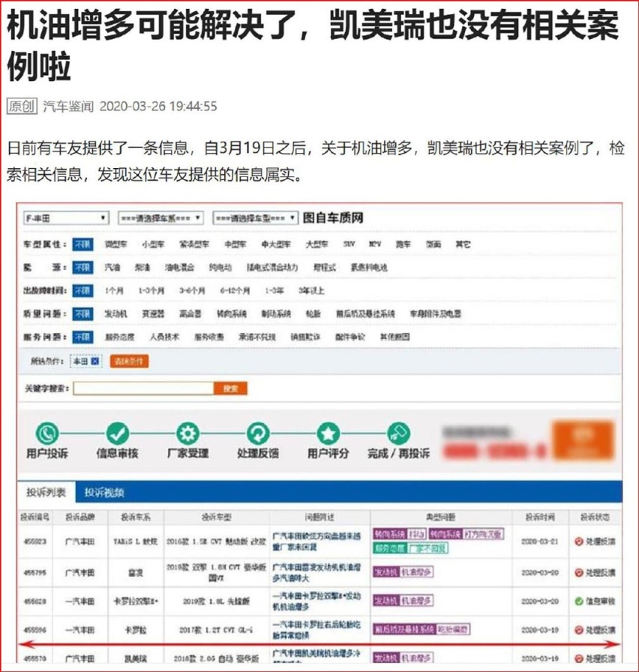Choose 油电混合 energy type
This screenshot has width=639, height=672.
[x=179, y=268]
